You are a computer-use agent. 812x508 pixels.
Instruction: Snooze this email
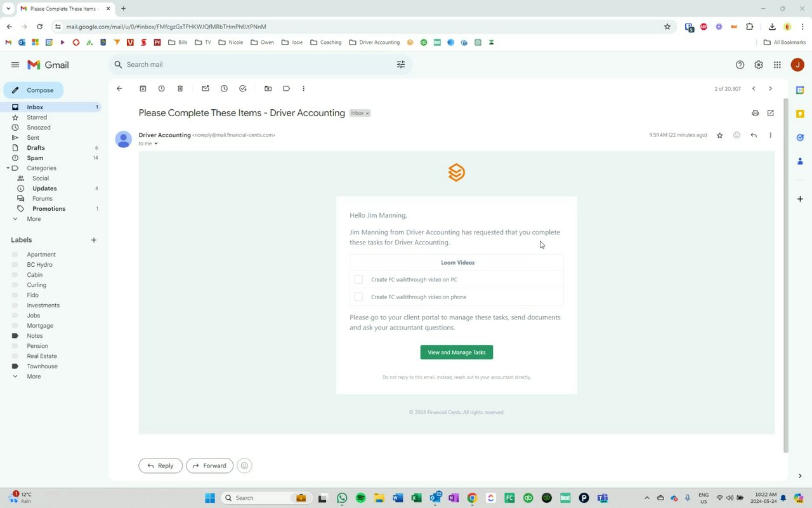pyautogui.click(x=224, y=88)
